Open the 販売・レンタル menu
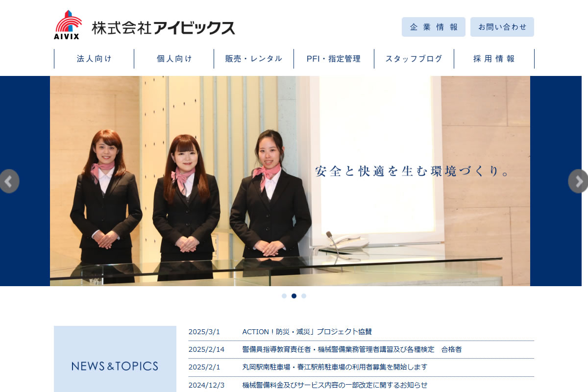Viewport: 588px width, 392px height. click(x=254, y=59)
